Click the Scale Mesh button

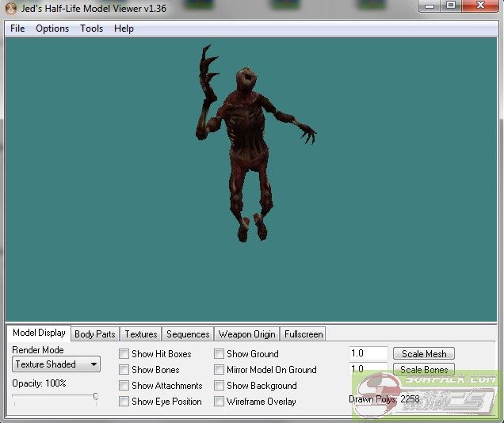coord(423,354)
